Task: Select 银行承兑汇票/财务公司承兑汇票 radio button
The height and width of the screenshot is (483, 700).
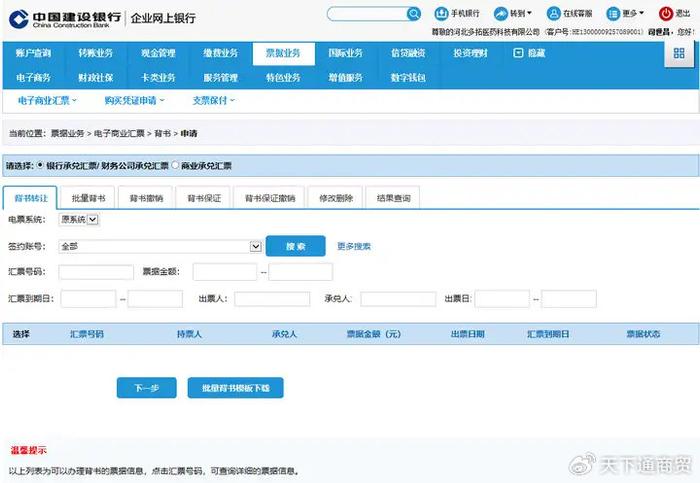Action: 40,165
